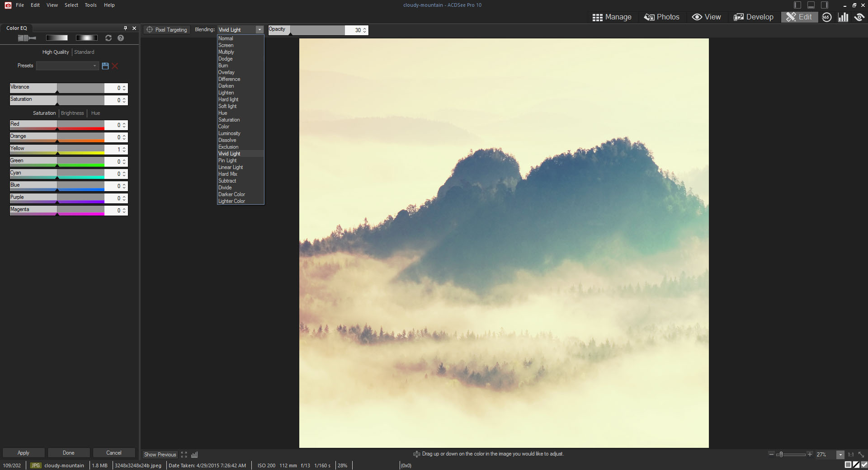The width and height of the screenshot is (868, 470).
Task: Toggle the Pixel Targeting button
Action: click(167, 30)
